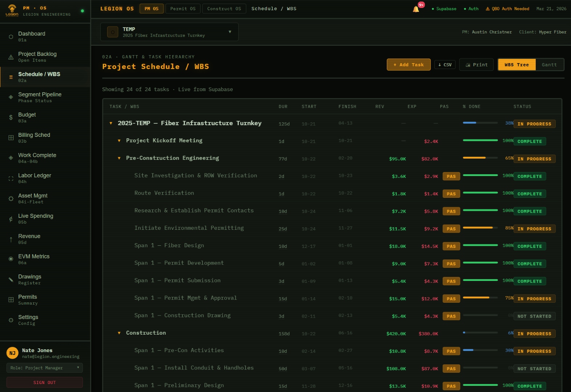Click NOT STARTED status for Construction Drawing
This screenshot has width=571, height=392.
(534, 316)
